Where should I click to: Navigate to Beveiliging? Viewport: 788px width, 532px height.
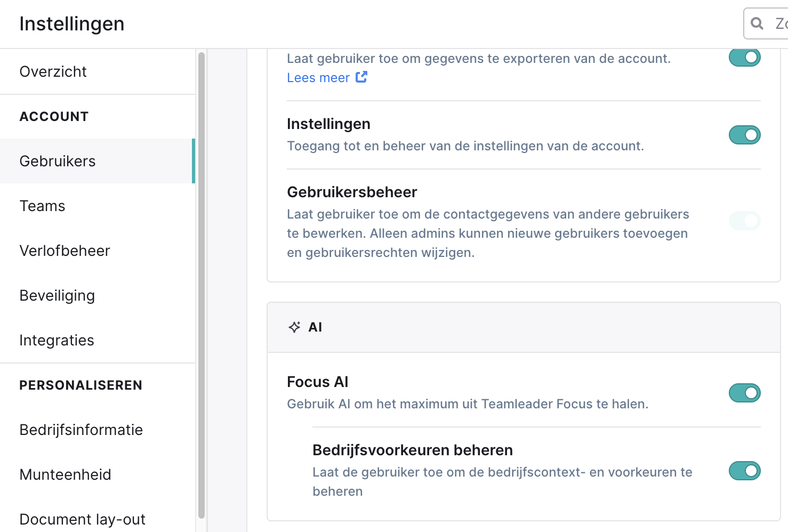(98, 295)
